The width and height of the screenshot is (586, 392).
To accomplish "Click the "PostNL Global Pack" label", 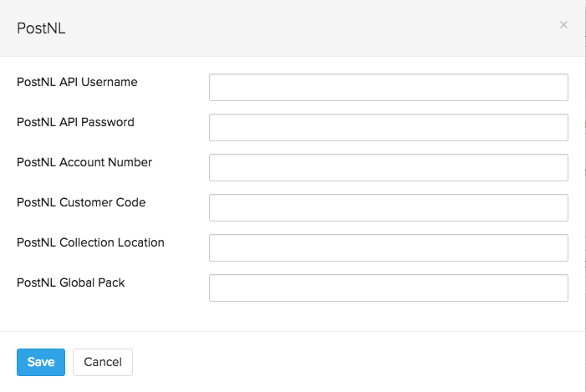I will coord(71,283).
